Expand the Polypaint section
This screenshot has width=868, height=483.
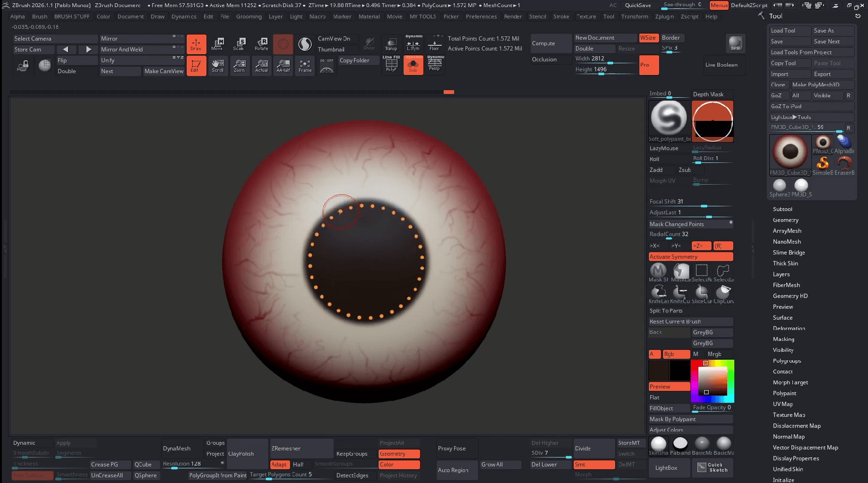click(x=784, y=393)
